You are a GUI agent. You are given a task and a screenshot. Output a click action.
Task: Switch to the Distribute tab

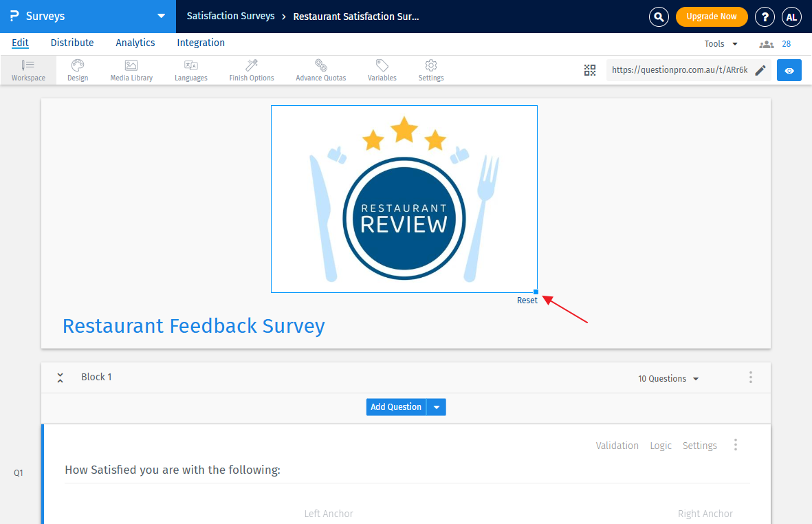pyautogui.click(x=72, y=43)
